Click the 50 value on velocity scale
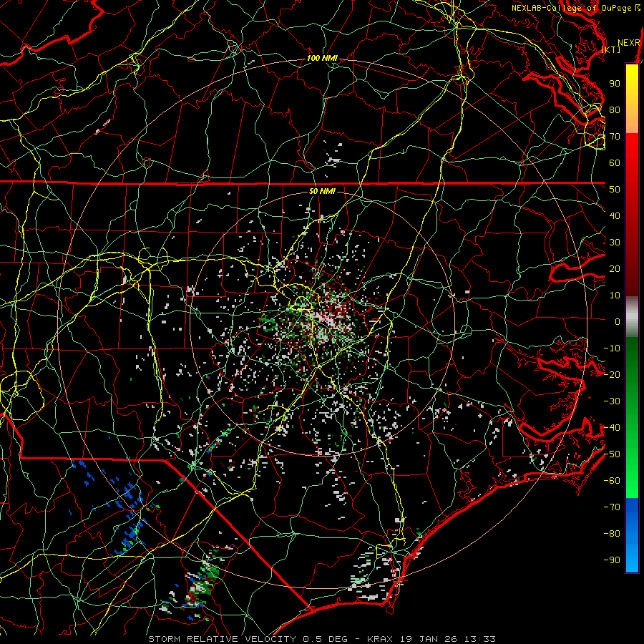The height and width of the screenshot is (644, 644). [x=615, y=190]
